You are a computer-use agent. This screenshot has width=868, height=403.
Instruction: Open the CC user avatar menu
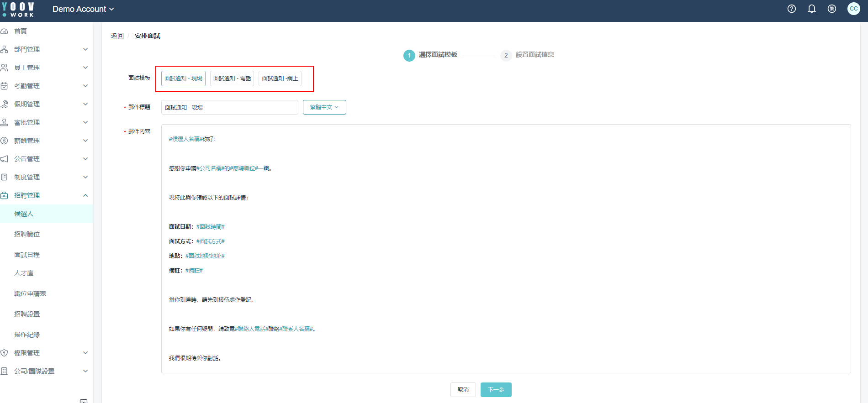853,9
